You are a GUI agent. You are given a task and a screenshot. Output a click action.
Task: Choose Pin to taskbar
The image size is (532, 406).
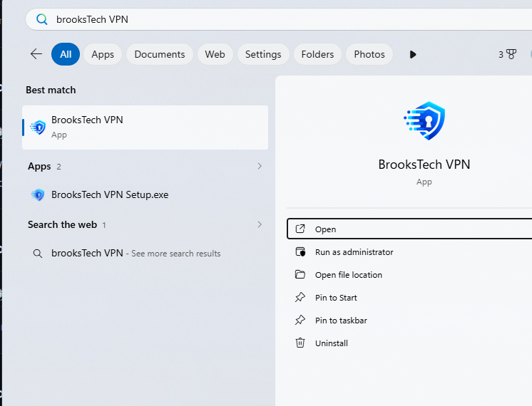(x=409, y=321)
